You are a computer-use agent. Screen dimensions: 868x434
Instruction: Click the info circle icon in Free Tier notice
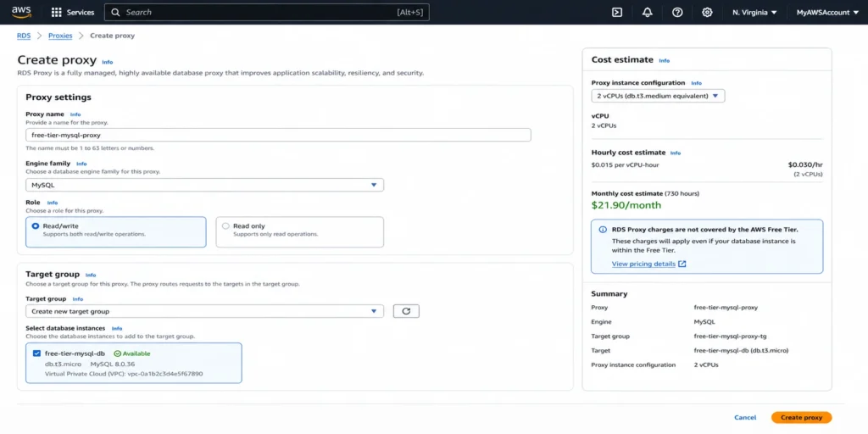(603, 229)
